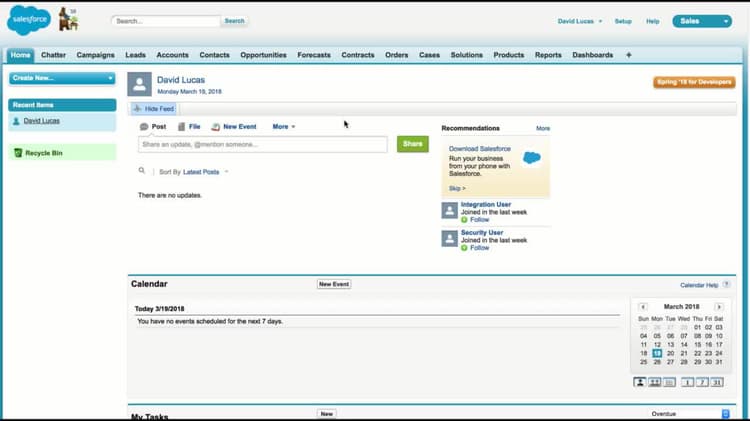The width and height of the screenshot is (750, 421).
Task: Toggle Hide Feed
Action: 154,109
